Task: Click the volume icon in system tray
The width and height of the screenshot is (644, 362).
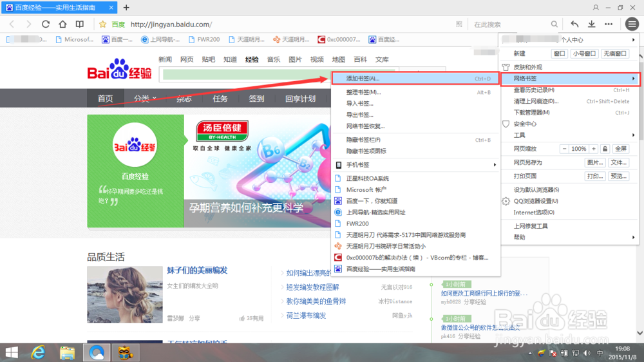Action: 587,353
